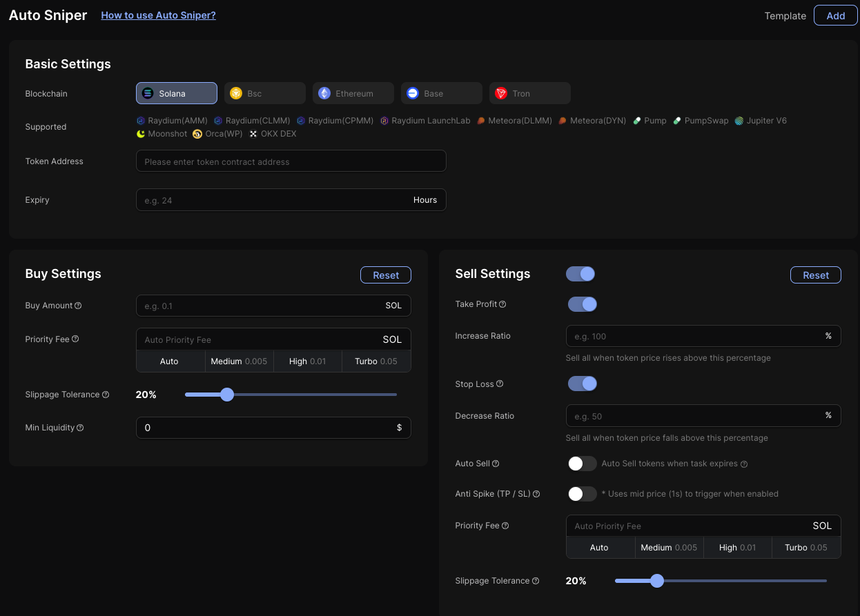Focus the Buy Amount SOL input
Viewport: 860px width, 616px height.
click(273, 306)
